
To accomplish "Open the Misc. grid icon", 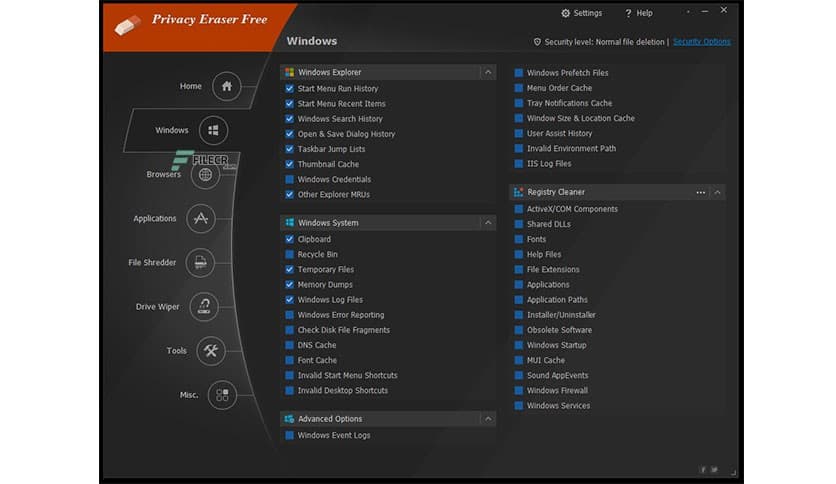I will [222, 395].
